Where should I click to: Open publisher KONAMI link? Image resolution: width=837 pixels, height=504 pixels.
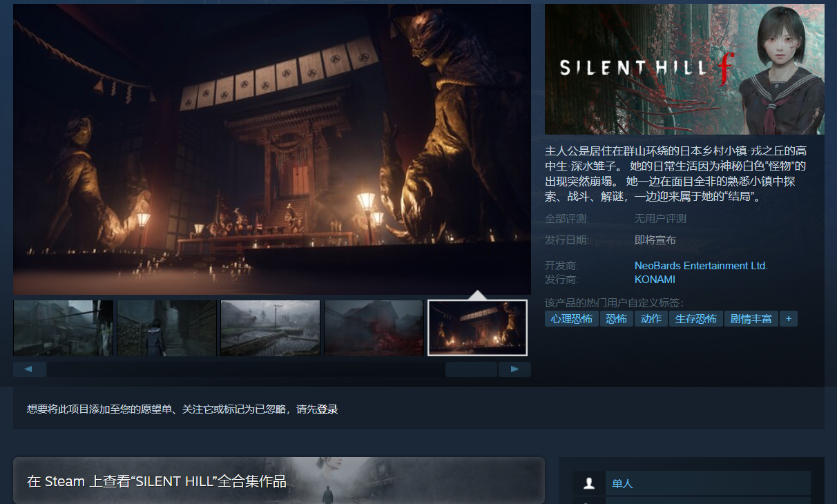point(654,280)
